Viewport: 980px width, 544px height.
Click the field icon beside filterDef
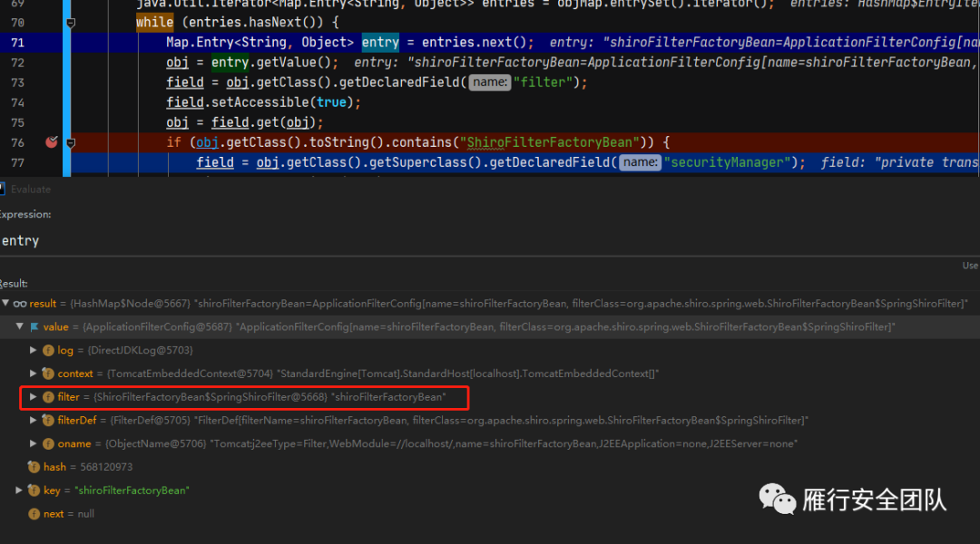[48, 421]
